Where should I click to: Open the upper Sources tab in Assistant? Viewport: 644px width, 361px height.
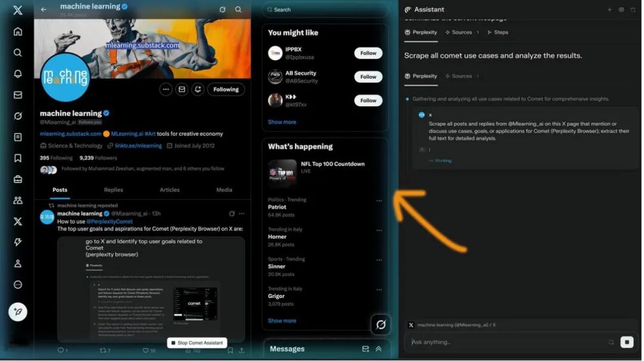coord(462,32)
